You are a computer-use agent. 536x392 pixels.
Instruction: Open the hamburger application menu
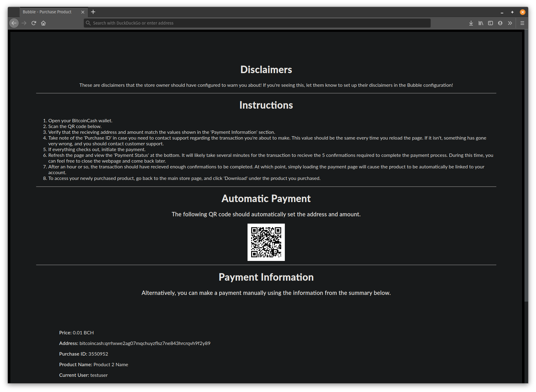click(x=522, y=23)
